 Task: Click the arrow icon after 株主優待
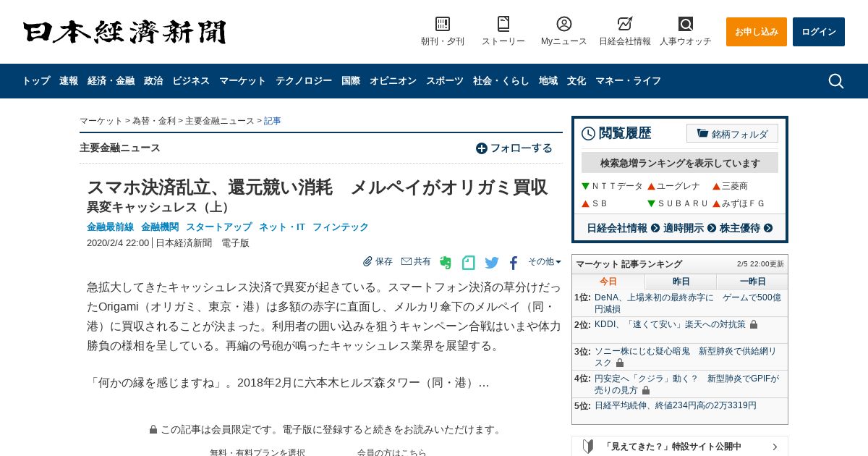[768, 228]
